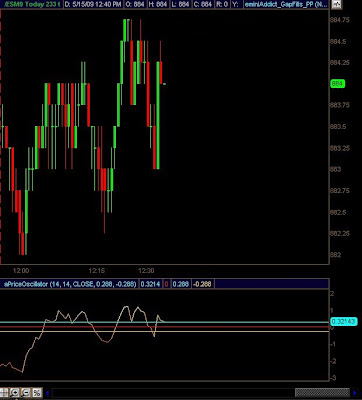This screenshot has width=362, height=400.
Task: Click the zoom in magnifier icon
Action: point(15,392)
